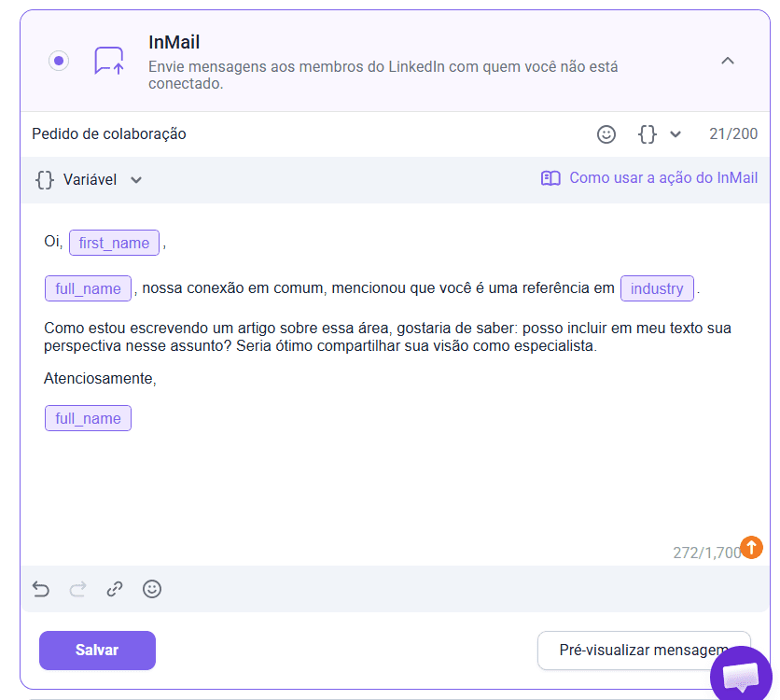This screenshot has height=700, width=780.
Task: Select the InMail radio button
Action: click(59, 61)
